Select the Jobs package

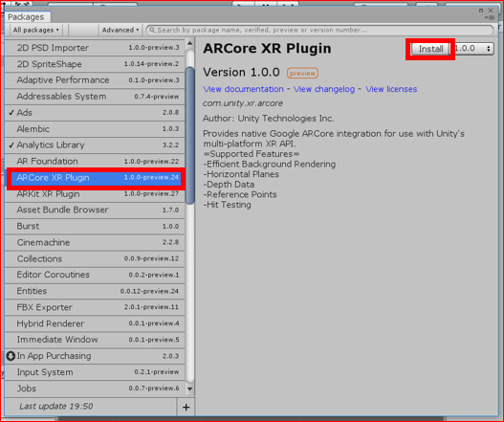point(95,389)
